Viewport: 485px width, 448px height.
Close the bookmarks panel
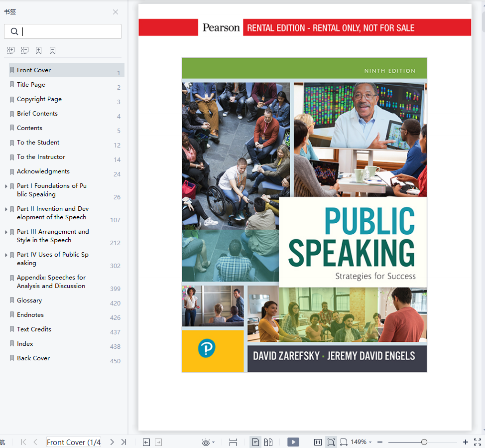click(x=116, y=12)
